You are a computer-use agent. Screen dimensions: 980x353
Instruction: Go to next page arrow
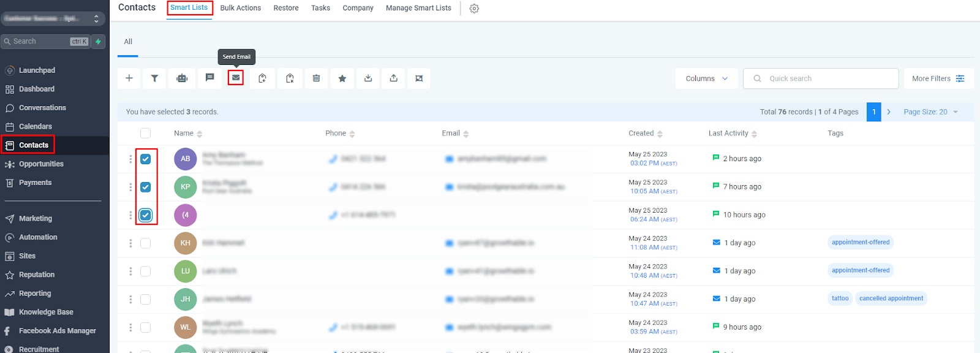pyautogui.click(x=889, y=112)
